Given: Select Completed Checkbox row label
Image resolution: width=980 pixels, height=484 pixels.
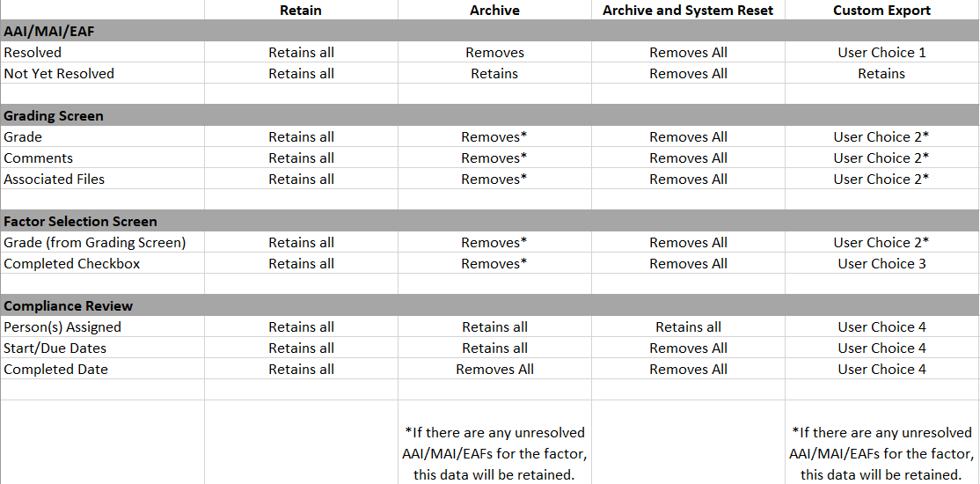Looking at the screenshot, I should click(x=102, y=264).
